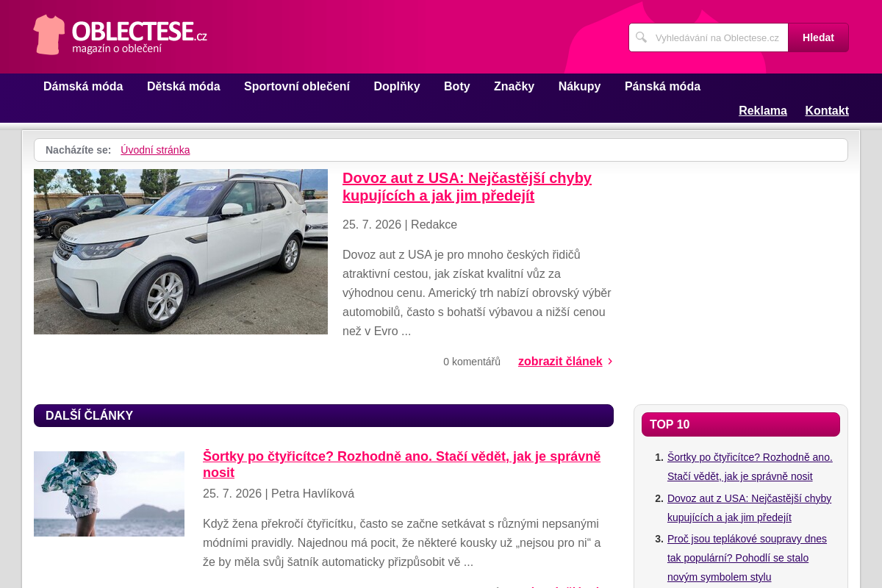Screen dimensions: 882x588
Task: Open TOP 10 item Dovoz aut z USA
Action: point(749,508)
